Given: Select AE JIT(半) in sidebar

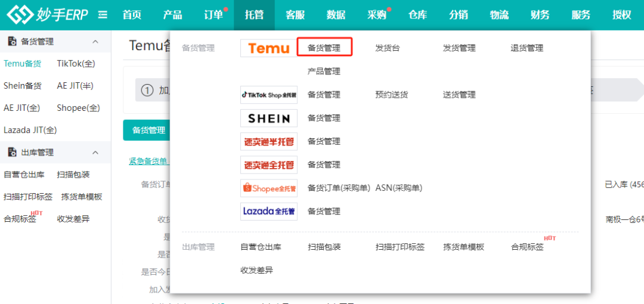Looking at the screenshot, I should tap(75, 86).
